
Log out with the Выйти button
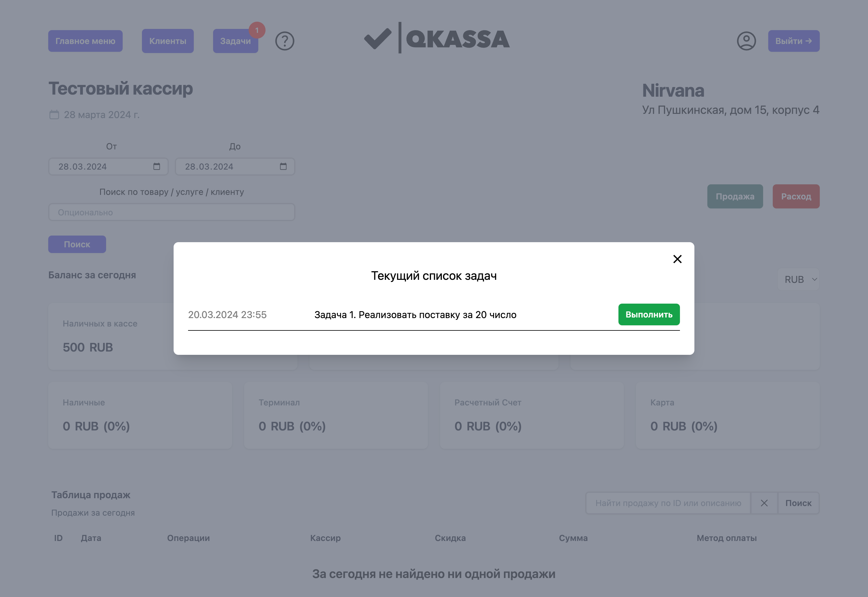[794, 41]
